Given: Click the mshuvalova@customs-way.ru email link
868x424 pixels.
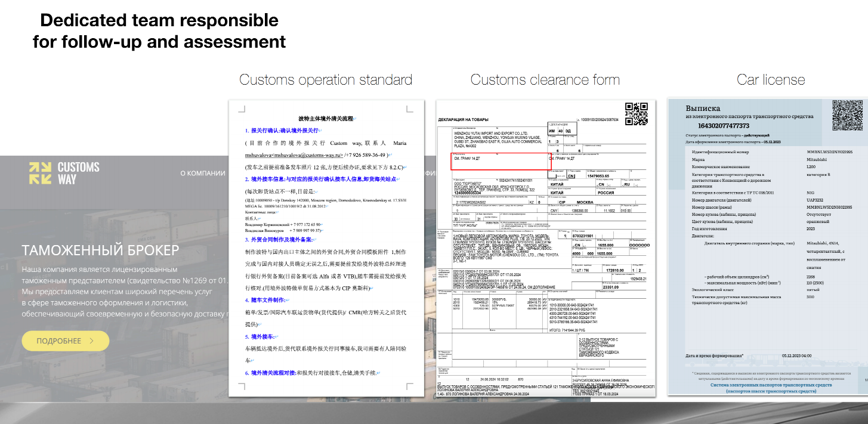Looking at the screenshot, I should pyautogui.click(x=294, y=154).
